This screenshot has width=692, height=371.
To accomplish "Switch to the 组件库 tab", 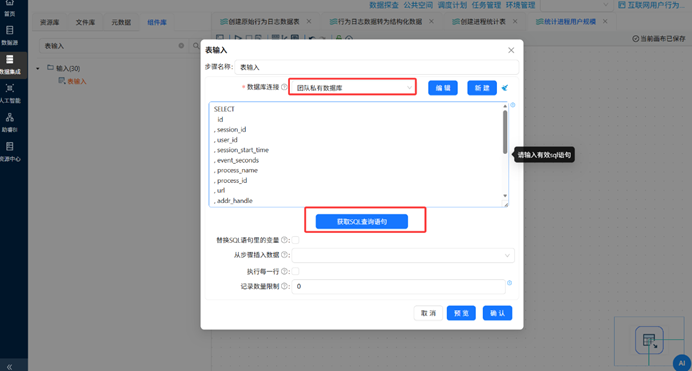I will [157, 22].
